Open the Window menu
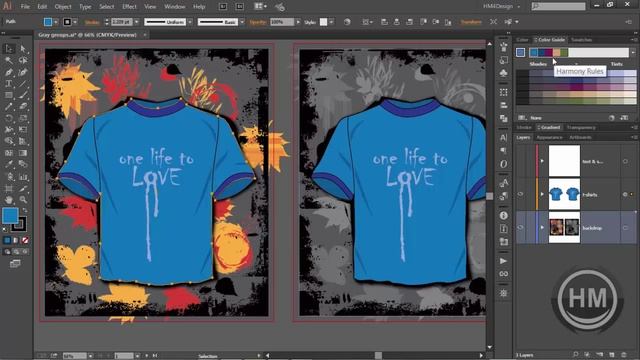 pyautogui.click(x=174, y=7)
